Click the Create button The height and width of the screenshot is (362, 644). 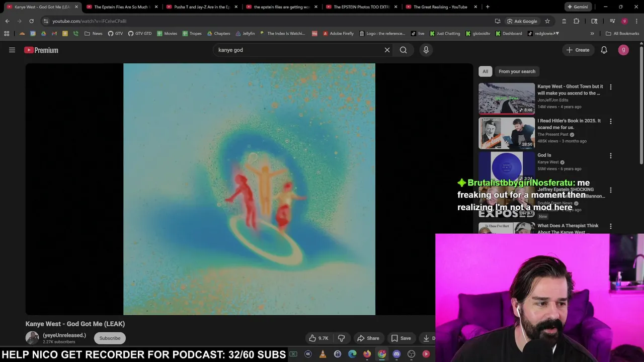tap(578, 50)
